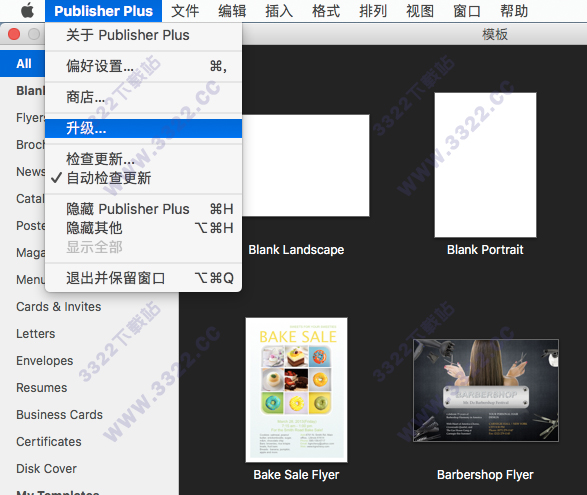Open the 插入 menu
Image resolution: width=587 pixels, height=495 pixels.
coord(279,11)
